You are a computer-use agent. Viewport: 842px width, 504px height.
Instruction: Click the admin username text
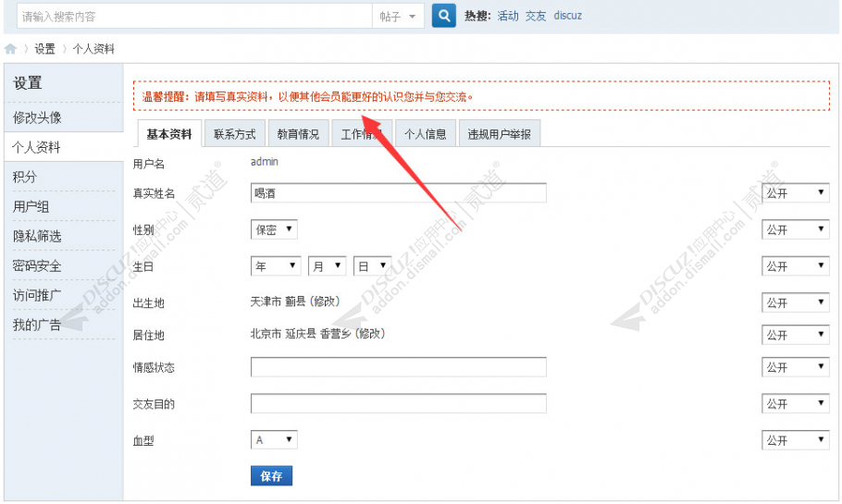click(265, 162)
